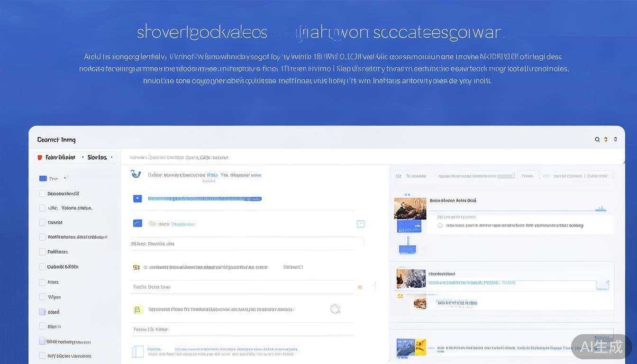The width and height of the screenshot is (637, 364).
Task: Toggle the 'Polhimss' sidebar checkbox
Action: (x=43, y=252)
